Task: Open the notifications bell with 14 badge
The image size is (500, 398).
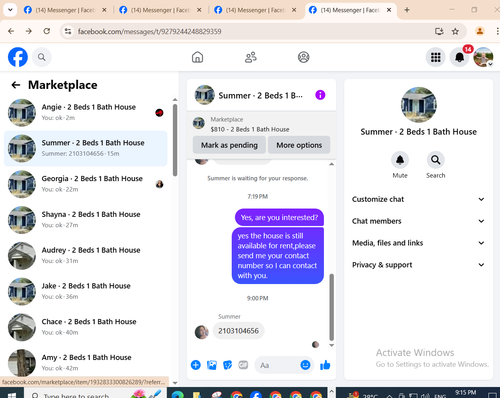Action: [460, 57]
